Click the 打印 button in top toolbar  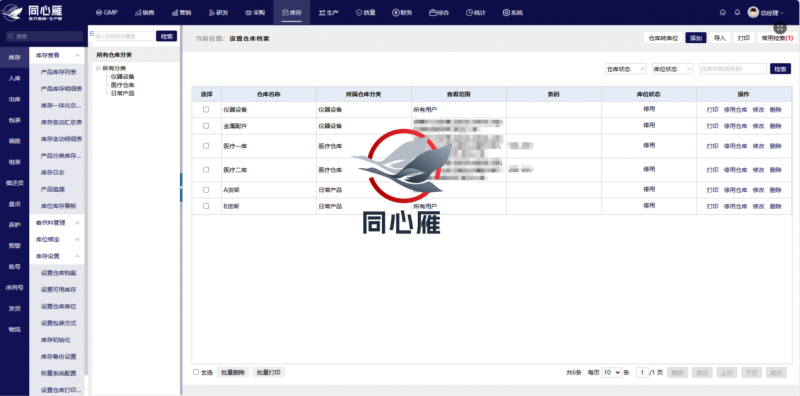[744, 38]
